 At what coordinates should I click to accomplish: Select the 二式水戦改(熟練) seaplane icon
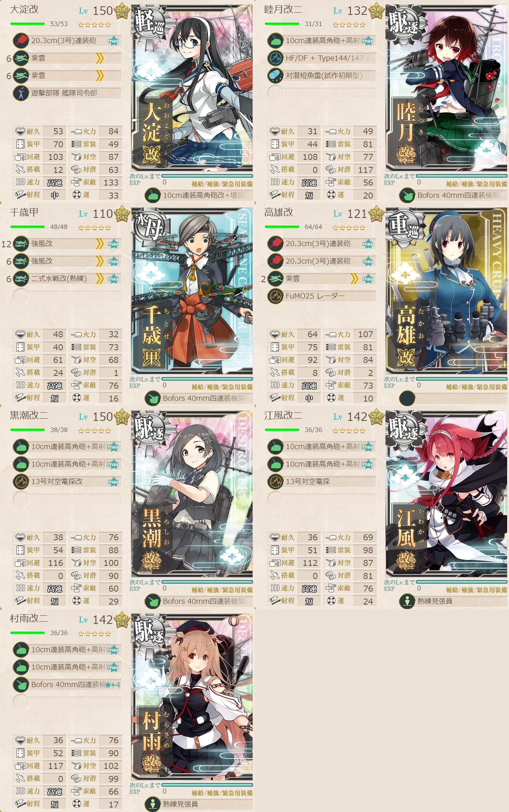coord(21,278)
